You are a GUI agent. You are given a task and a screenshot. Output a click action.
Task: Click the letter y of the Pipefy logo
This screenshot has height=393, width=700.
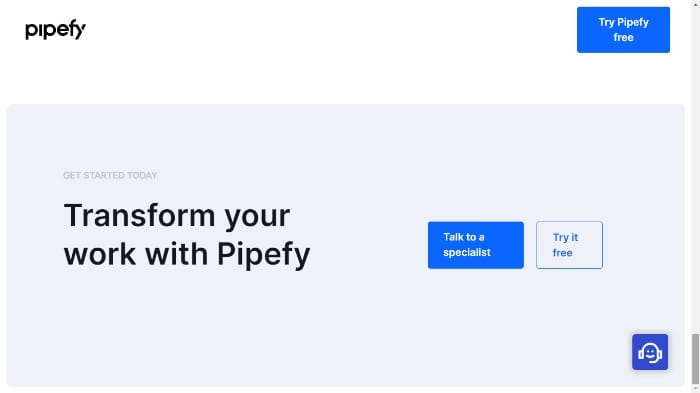pos(80,30)
